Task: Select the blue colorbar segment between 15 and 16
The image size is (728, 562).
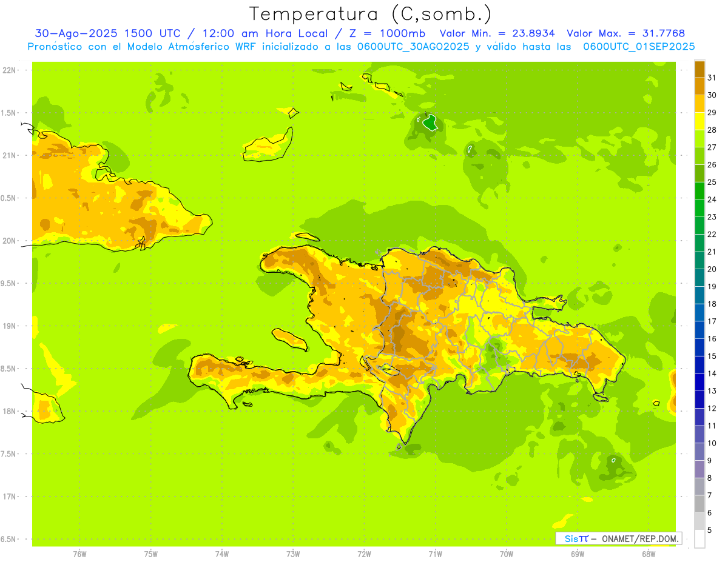Action: [x=699, y=347]
